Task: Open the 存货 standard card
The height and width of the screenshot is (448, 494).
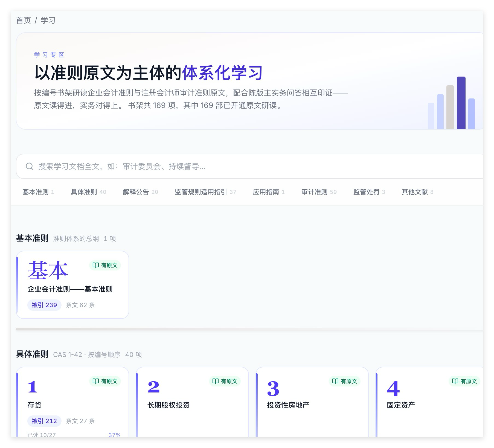Action: click(x=72, y=402)
